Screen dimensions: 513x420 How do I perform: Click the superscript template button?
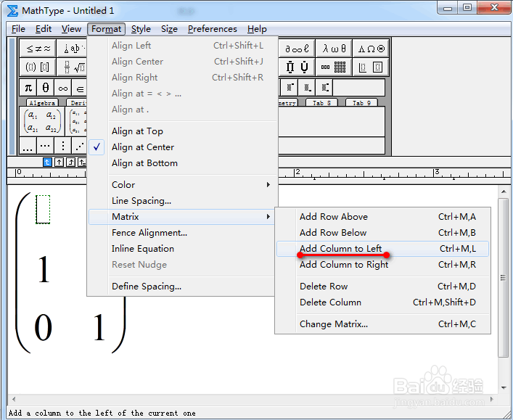click(290, 87)
